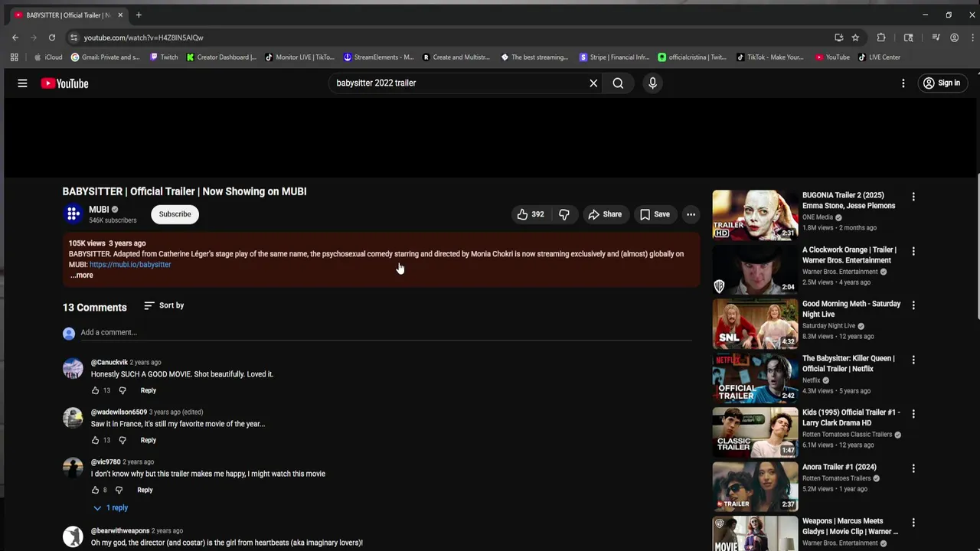Share the BABYSITTER trailer
The height and width of the screenshot is (551, 980).
coord(605,214)
